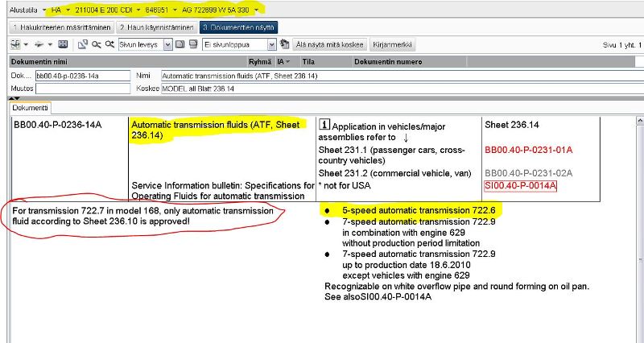The image size is (644, 343).
Task: Click the hand icon beside page break dropdown
Action: tap(285, 44)
